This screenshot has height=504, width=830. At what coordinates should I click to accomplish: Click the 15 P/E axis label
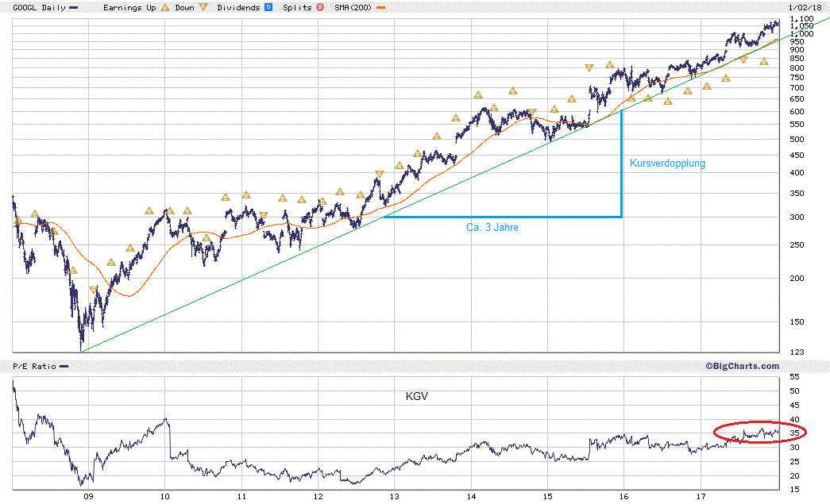[794, 490]
